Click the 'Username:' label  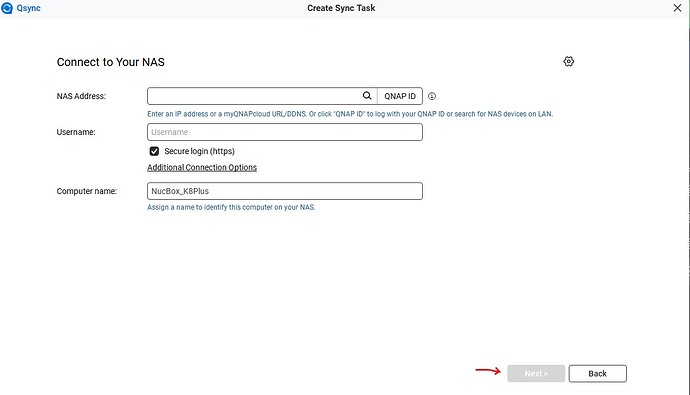coord(76,132)
